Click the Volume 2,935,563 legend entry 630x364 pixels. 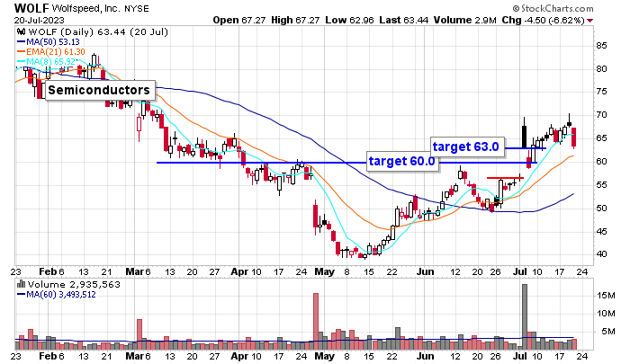tap(75, 285)
